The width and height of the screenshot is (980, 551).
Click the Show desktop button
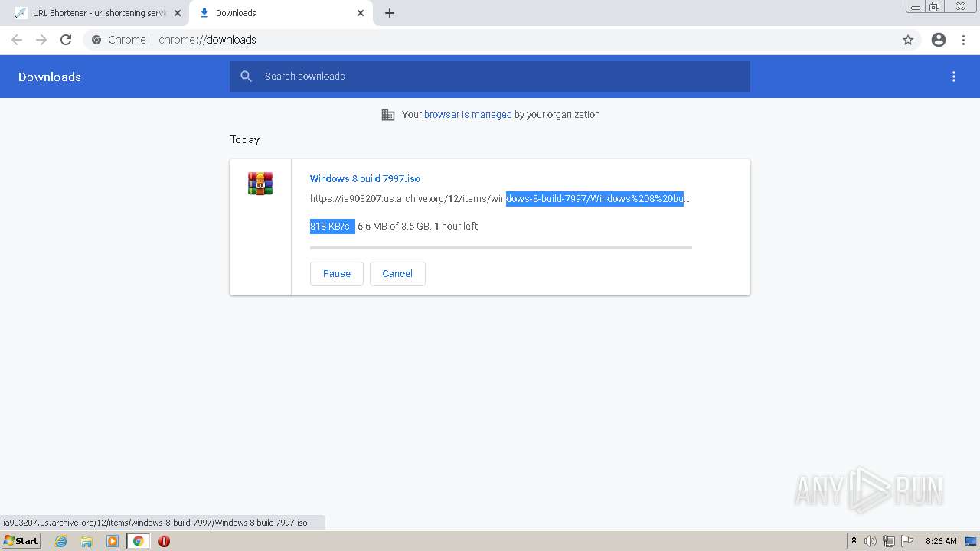tap(972, 541)
